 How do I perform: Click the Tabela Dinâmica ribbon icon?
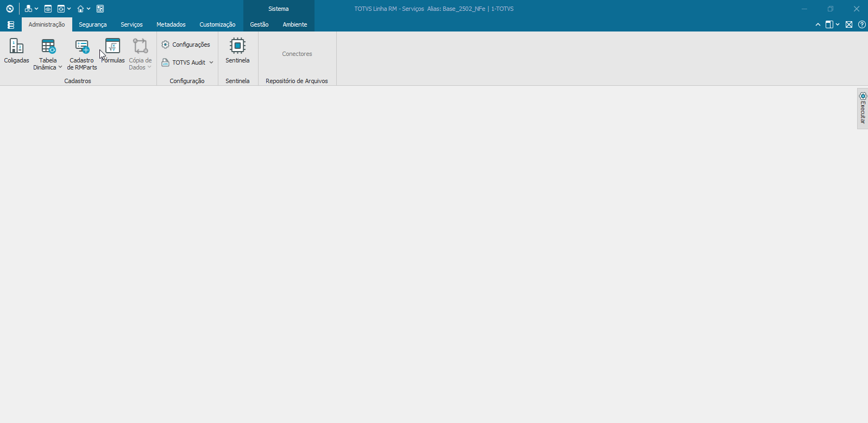pyautogui.click(x=48, y=47)
